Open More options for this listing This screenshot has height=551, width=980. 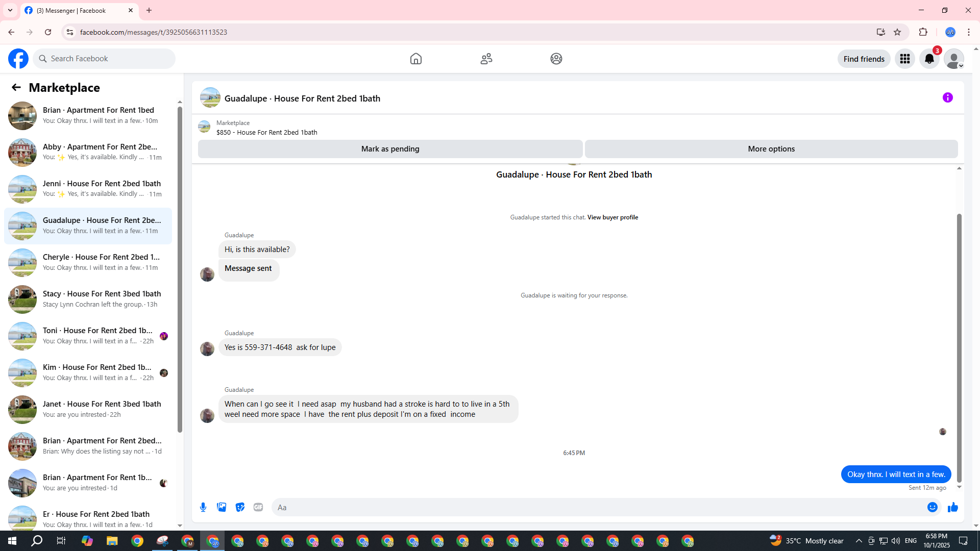[771, 149]
